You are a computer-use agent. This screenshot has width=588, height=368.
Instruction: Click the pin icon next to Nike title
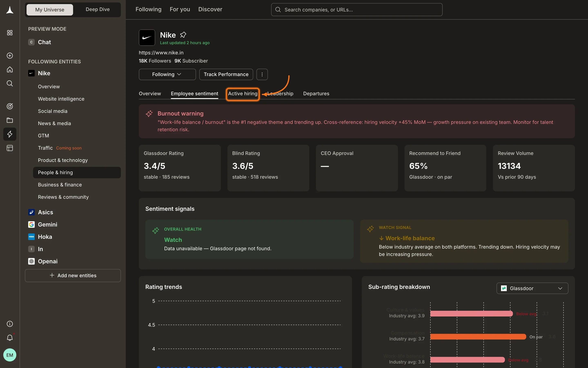183,35
